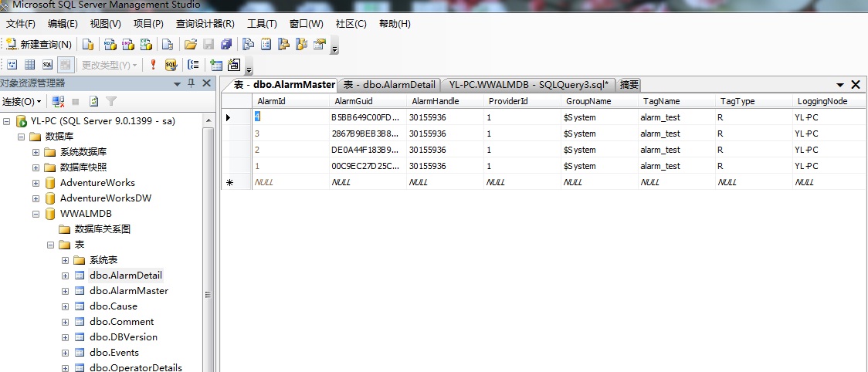
Task: Select the 数据库关系图 folder
Action: point(103,228)
